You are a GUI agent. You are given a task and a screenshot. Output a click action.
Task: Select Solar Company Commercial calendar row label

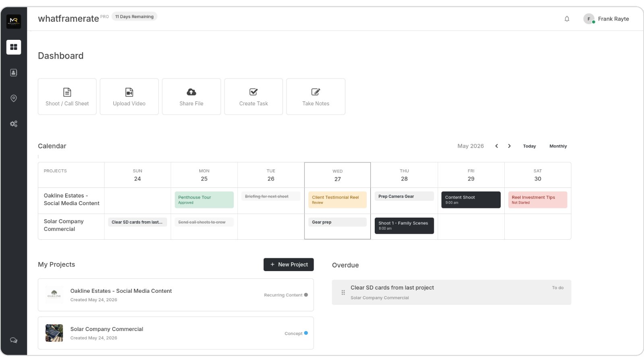tap(64, 225)
